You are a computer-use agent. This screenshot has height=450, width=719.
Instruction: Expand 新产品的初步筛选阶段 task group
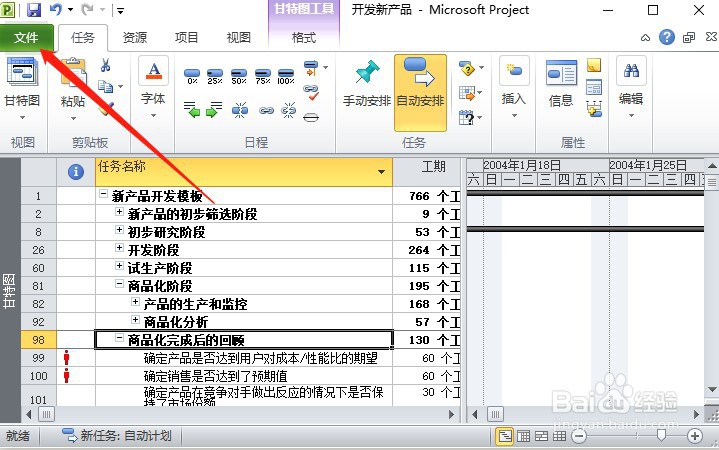click(x=119, y=211)
